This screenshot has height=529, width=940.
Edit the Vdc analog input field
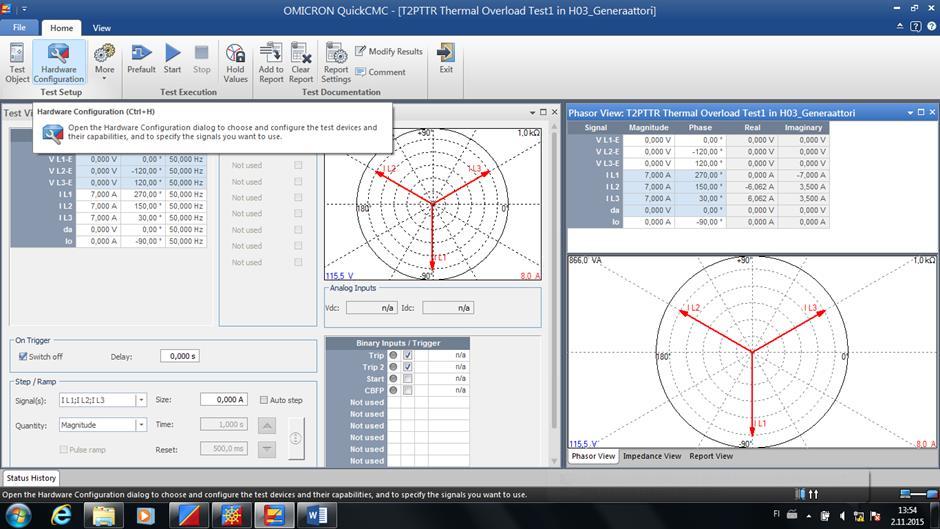tap(371, 308)
